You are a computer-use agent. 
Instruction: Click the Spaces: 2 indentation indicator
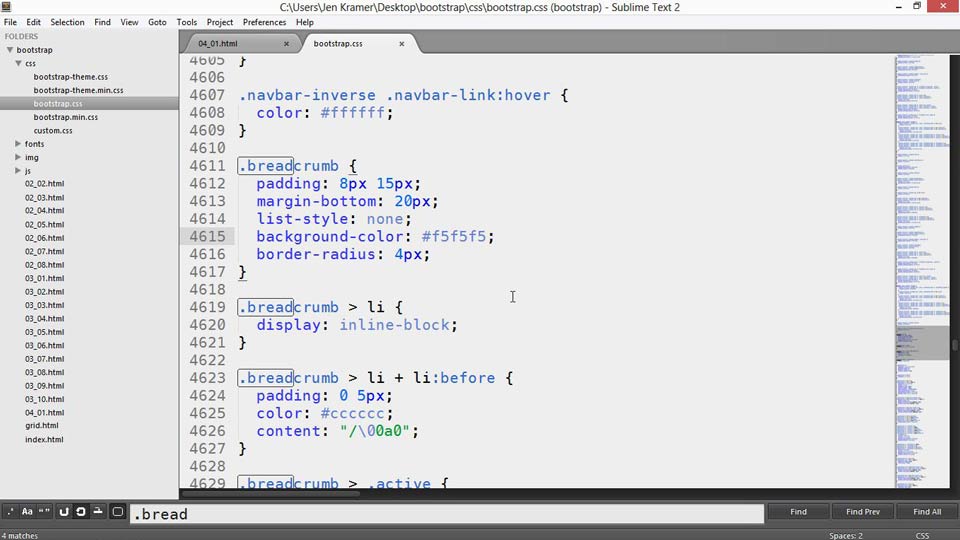pos(846,535)
